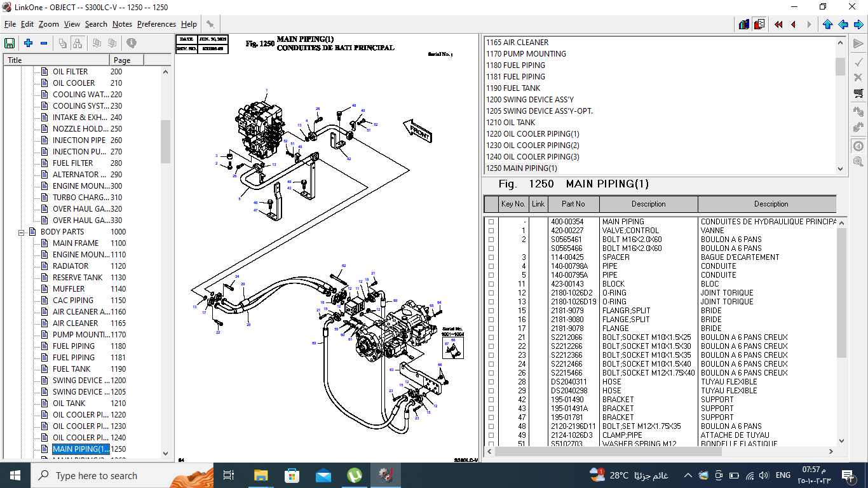
Task: Collapse the BODY PARTS tree node
Action: click(21, 232)
